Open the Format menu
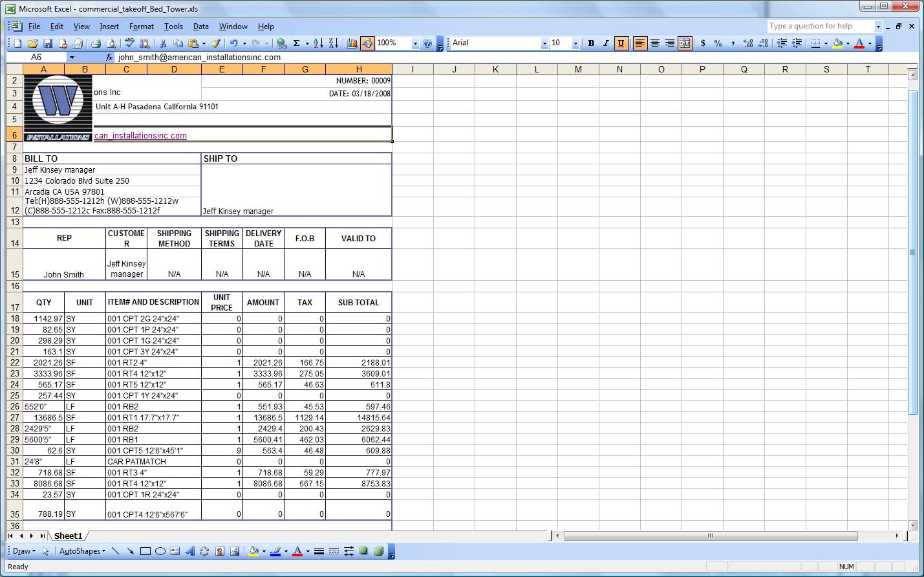Viewport: 924px width, 577px height. 141,27
